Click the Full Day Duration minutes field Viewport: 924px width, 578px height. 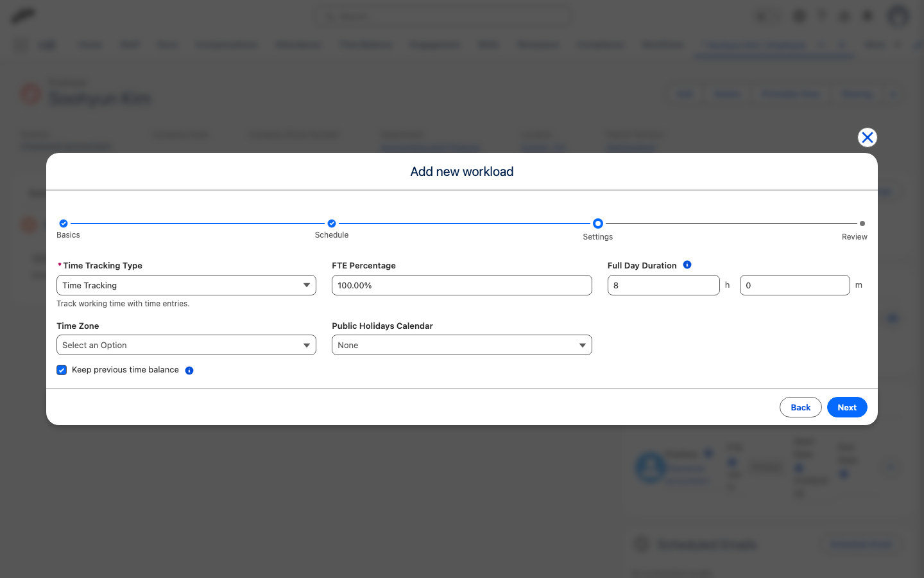(794, 285)
